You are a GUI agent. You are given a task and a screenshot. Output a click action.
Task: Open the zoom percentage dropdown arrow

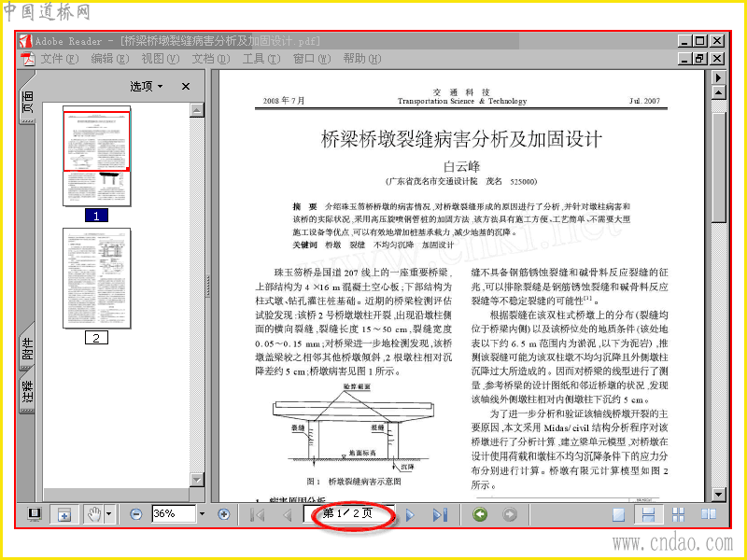202,514
